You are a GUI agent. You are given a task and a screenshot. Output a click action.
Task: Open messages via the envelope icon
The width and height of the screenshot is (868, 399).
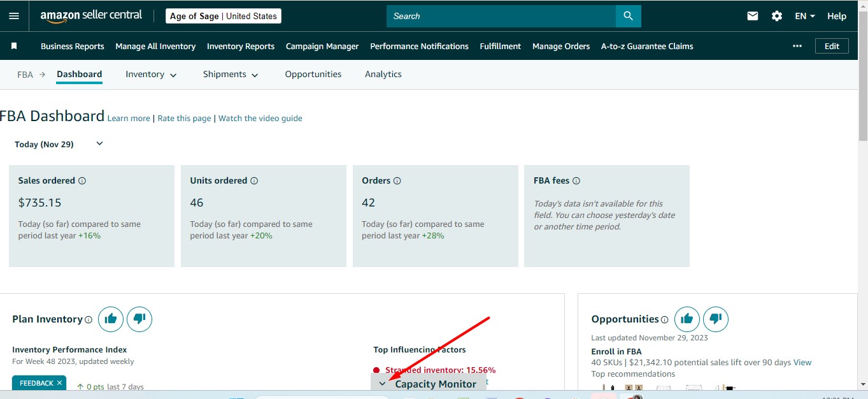[753, 16]
